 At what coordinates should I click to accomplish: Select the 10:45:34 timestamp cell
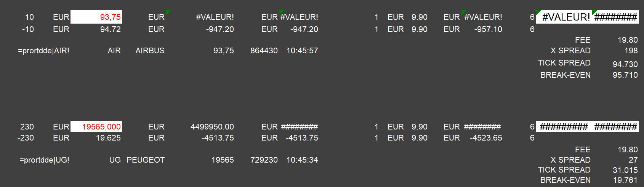coord(302,160)
